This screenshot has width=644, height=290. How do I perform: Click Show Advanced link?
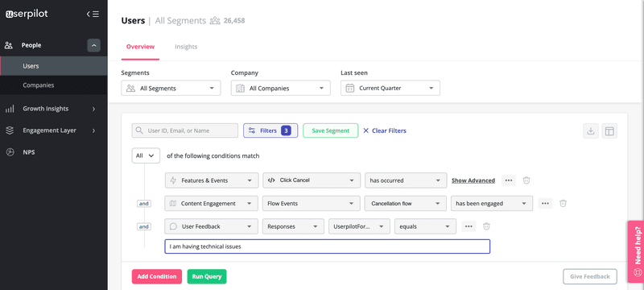coord(473,180)
